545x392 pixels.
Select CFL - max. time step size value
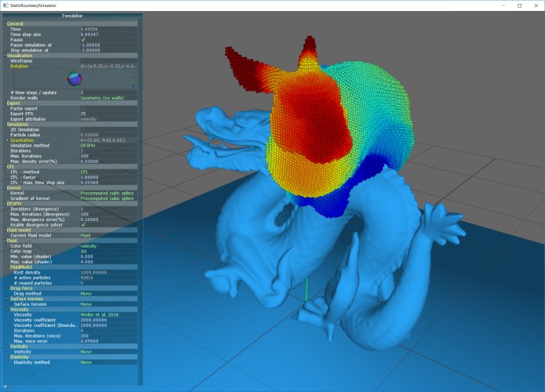109,183
